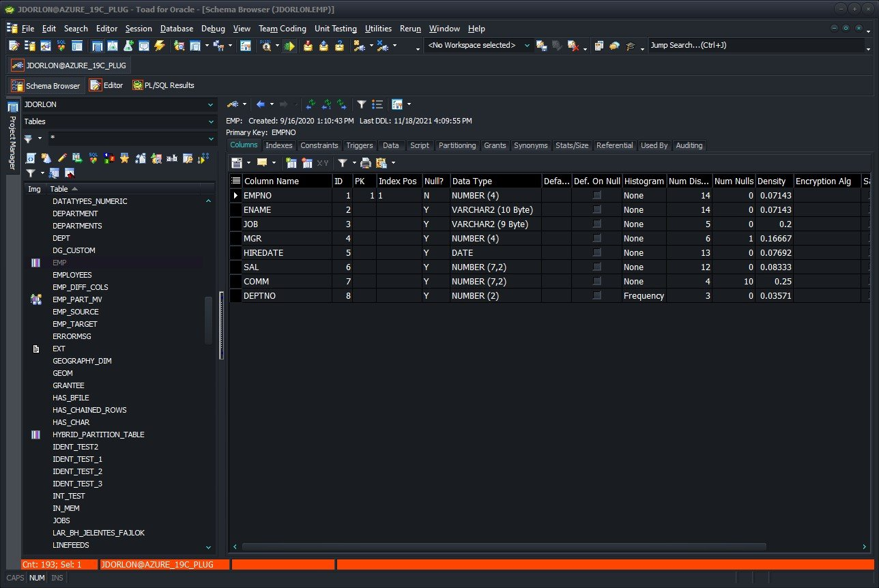
Task: Open a new Editor from main toolbar
Action: click(14, 46)
